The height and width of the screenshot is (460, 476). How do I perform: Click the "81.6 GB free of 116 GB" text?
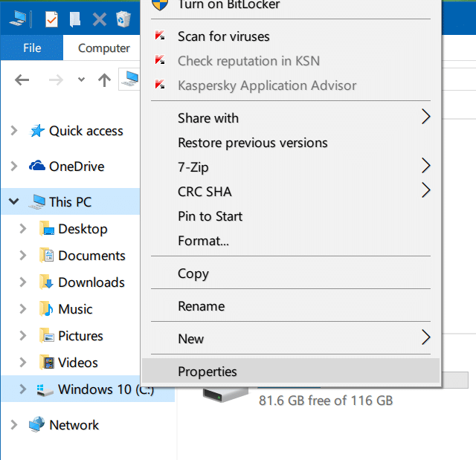[x=326, y=401]
